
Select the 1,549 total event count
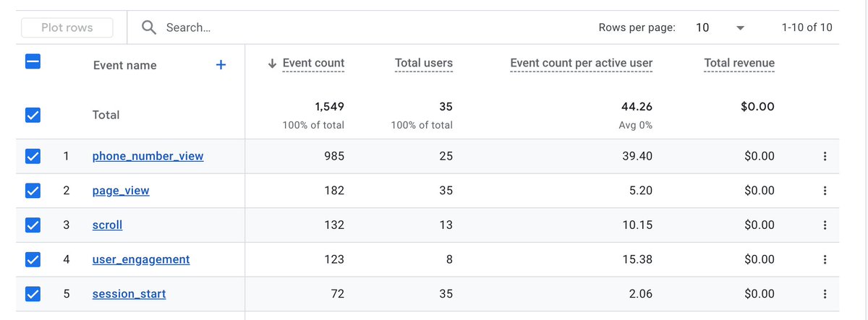pos(330,107)
